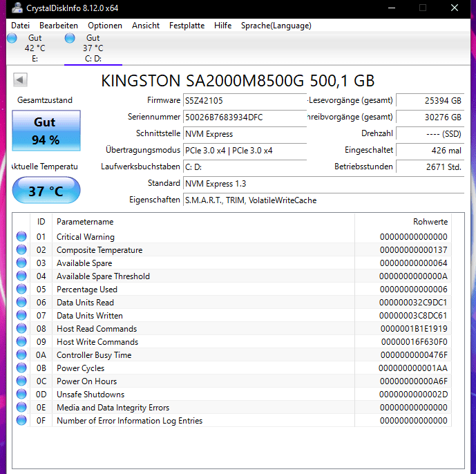Click status orb of Available Spare Threshold row
Screen dimensions: 476x474
pos(21,276)
